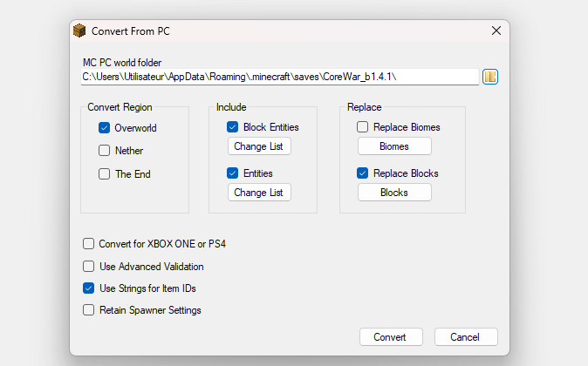Enable Retain Spawner Settings checkbox

[88, 310]
